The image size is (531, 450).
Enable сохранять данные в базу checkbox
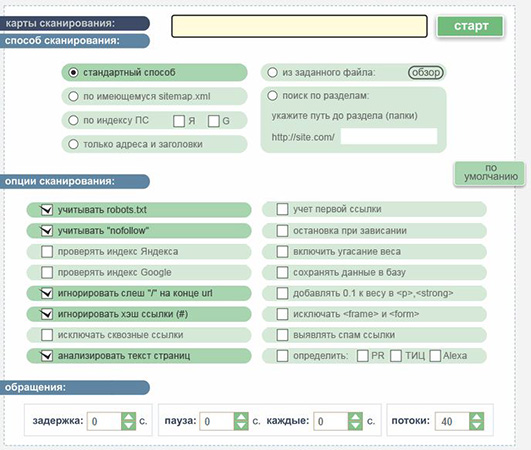[282, 272]
